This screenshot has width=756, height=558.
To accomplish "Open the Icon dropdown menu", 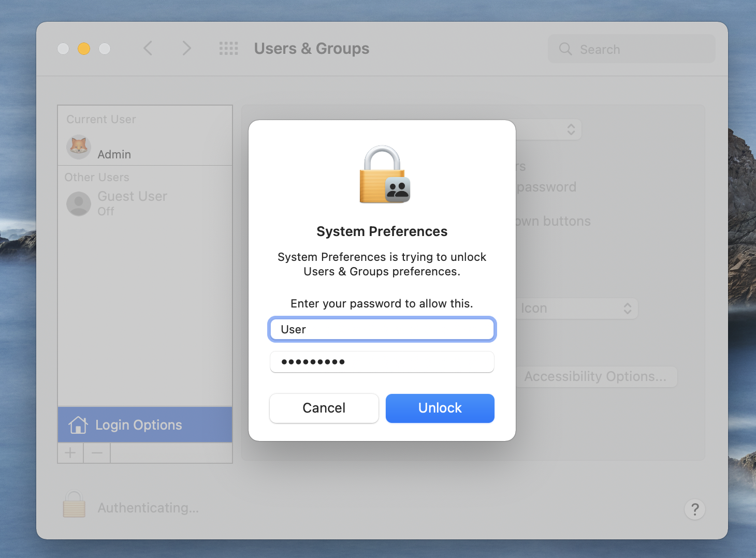I will click(577, 309).
